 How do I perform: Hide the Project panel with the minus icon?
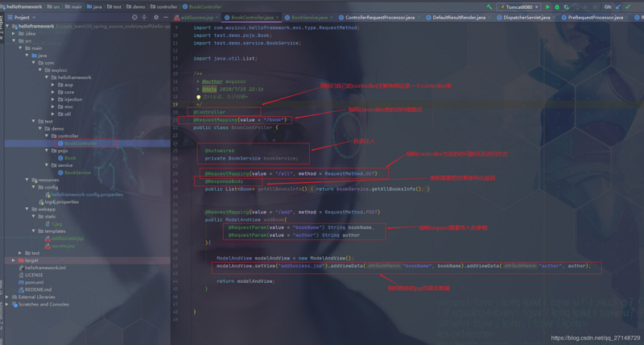166,17
